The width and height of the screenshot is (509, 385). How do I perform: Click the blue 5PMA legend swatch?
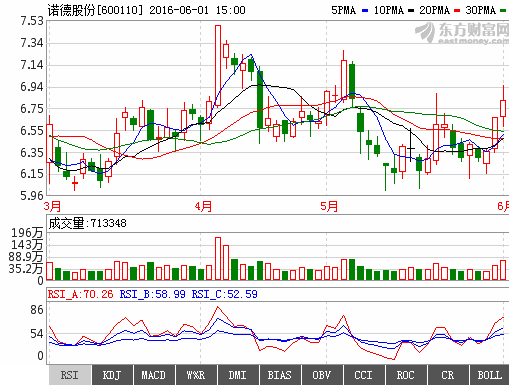click(x=365, y=11)
